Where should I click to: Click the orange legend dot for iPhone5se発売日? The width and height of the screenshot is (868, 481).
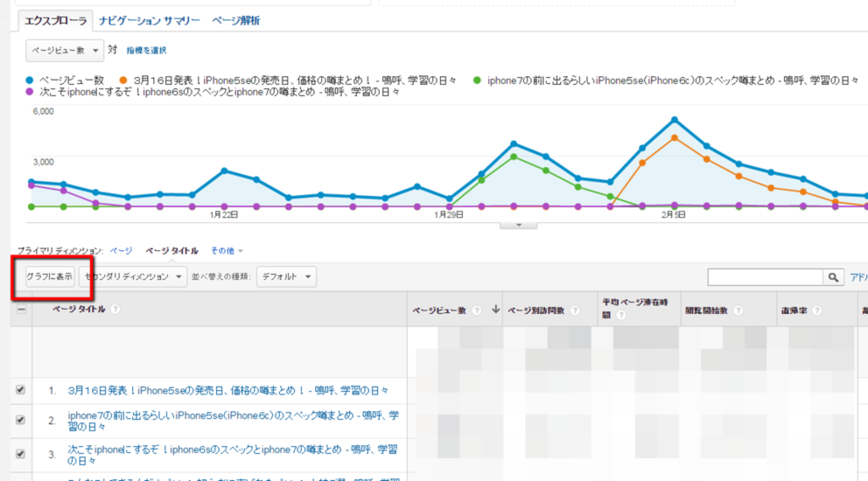(x=124, y=80)
